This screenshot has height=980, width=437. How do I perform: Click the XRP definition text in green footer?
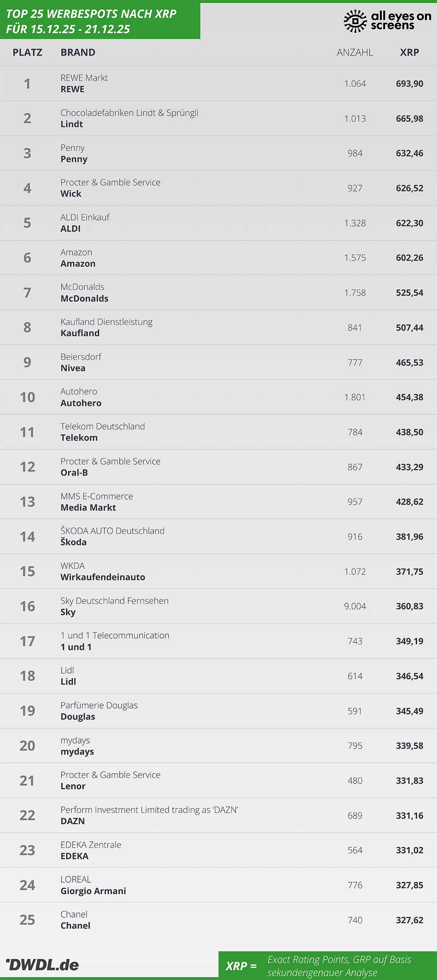coord(339,966)
